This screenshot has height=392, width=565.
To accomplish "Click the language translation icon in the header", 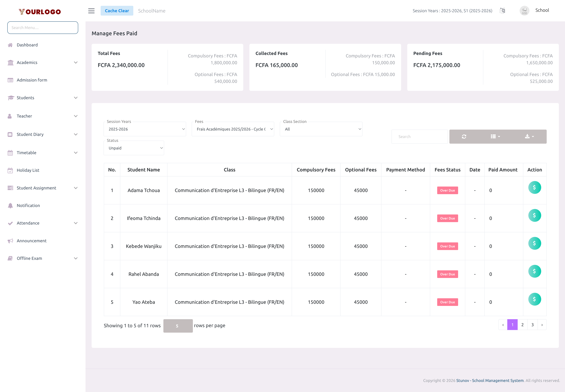I will (502, 11).
